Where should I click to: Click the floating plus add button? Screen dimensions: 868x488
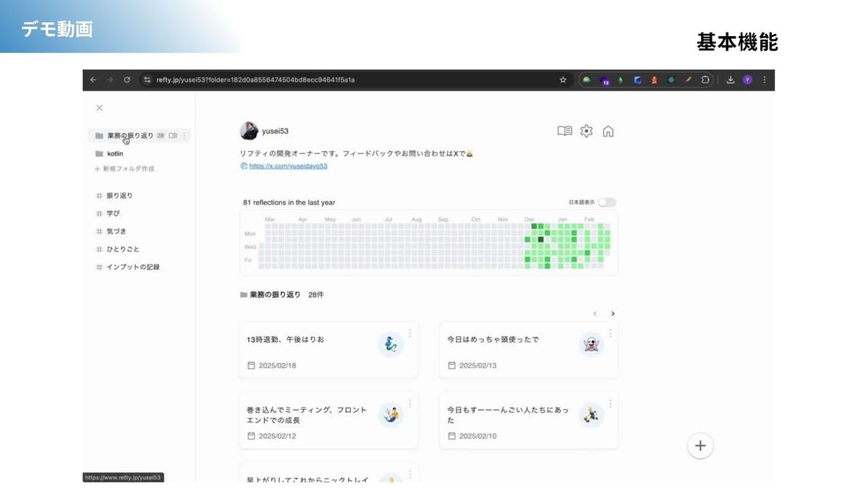point(699,445)
